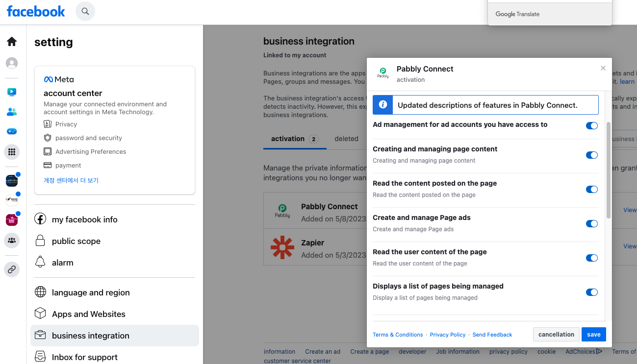637x364 pixels.
Task: Switch off Displays a list of pages being managed
Action: (x=592, y=292)
